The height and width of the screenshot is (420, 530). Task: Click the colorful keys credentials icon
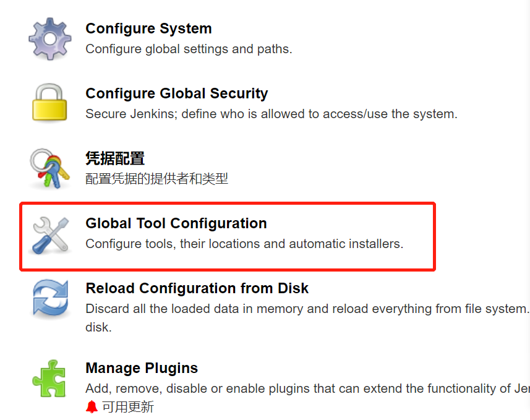click(x=49, y=168)
